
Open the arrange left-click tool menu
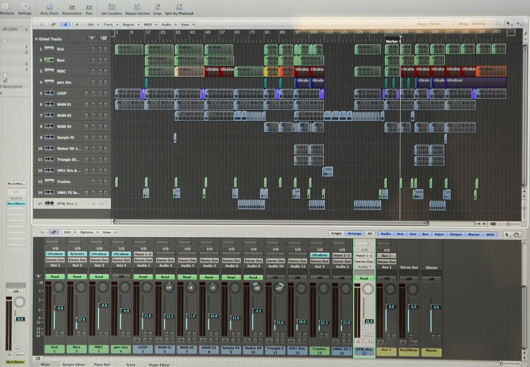point(508,24)
